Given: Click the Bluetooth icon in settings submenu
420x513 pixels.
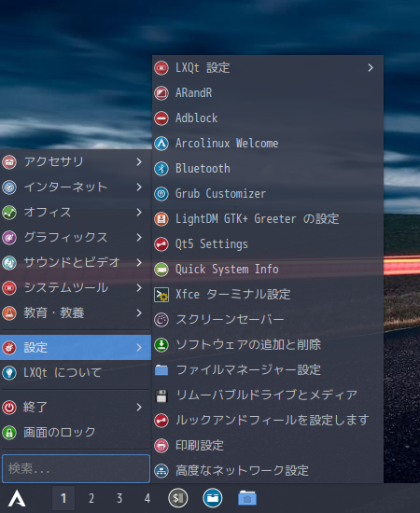Looking at the screenshot, I should point(161,169).
